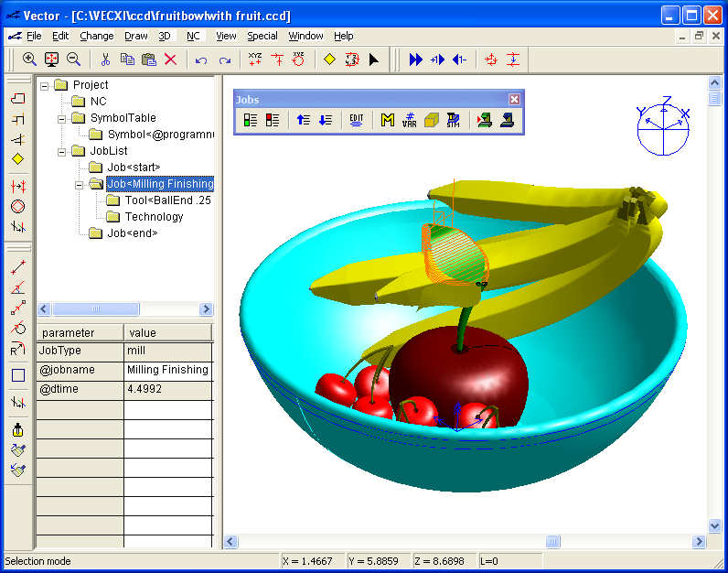Click the zoom out magnifier icon

tap(73, 59)
